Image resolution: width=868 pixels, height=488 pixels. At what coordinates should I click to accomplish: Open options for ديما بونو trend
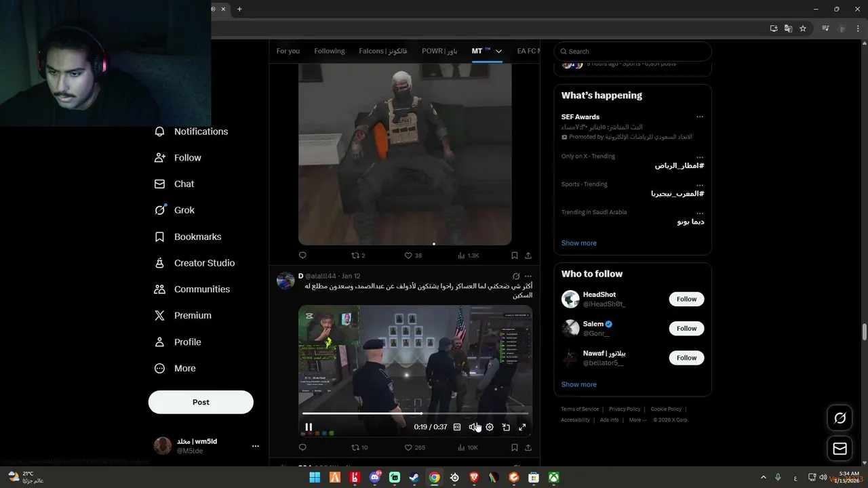click(x=700, y=212)
